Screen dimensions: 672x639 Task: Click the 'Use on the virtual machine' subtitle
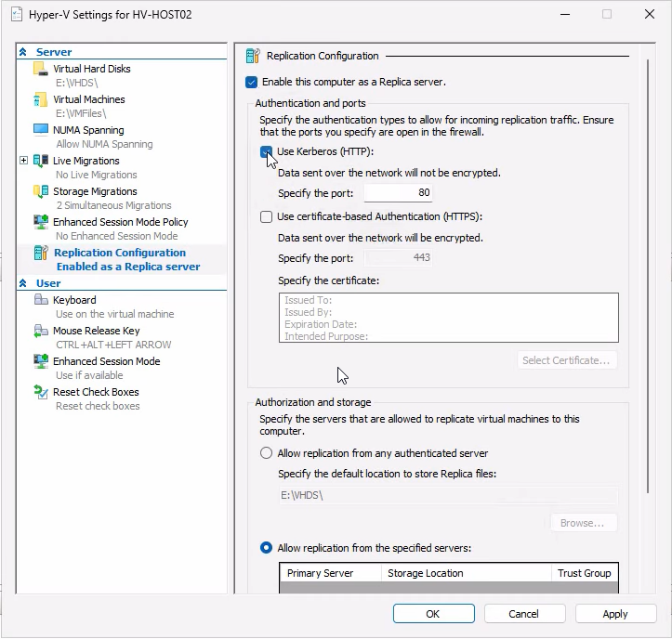point(115,314)
